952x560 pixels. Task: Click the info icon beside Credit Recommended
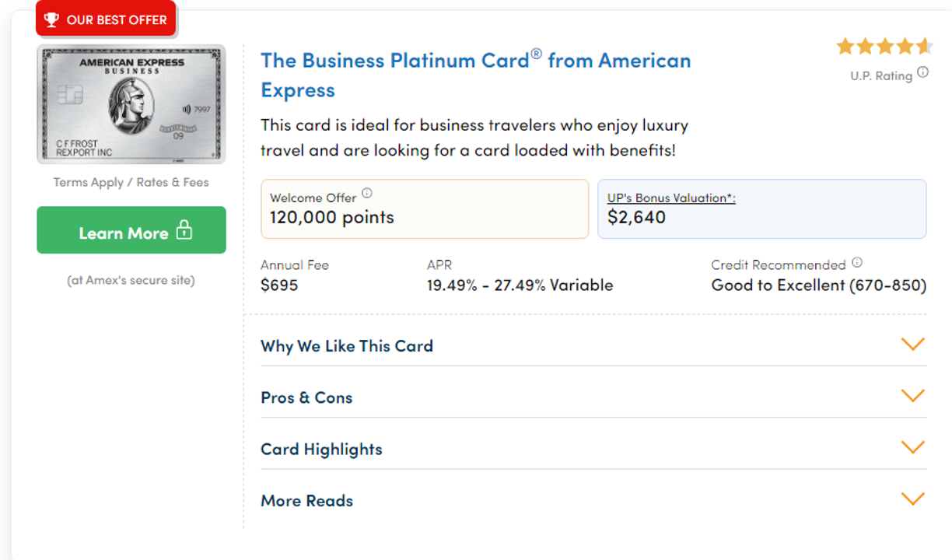tap(857, 263)
